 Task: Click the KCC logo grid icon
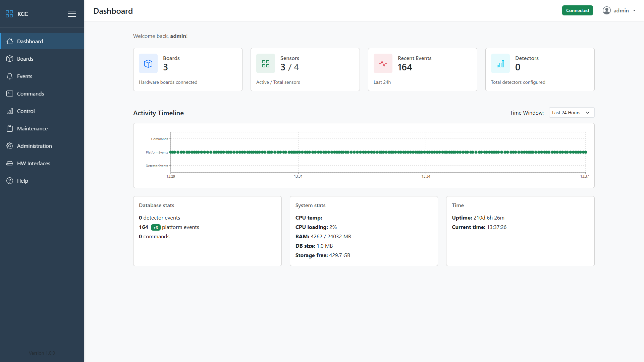pos(9,14)
